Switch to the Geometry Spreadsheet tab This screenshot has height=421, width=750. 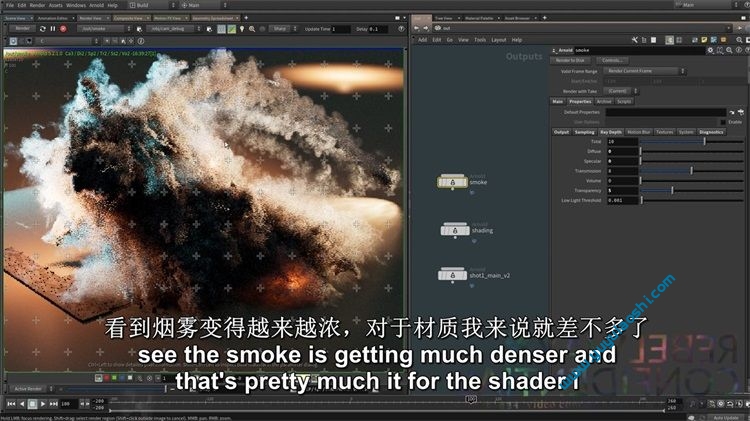pyautogui.click(x=213, y=18)
